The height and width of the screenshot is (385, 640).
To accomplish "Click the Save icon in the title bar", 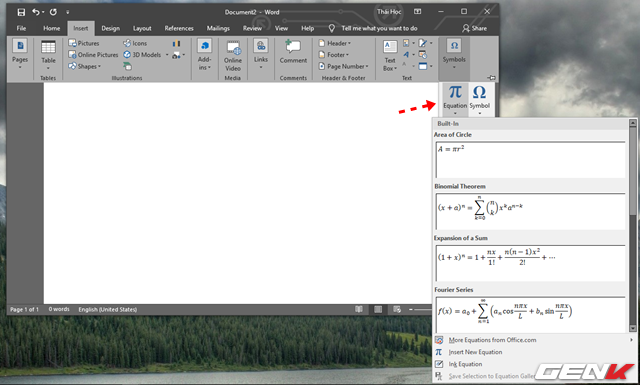I will [21, 12].
